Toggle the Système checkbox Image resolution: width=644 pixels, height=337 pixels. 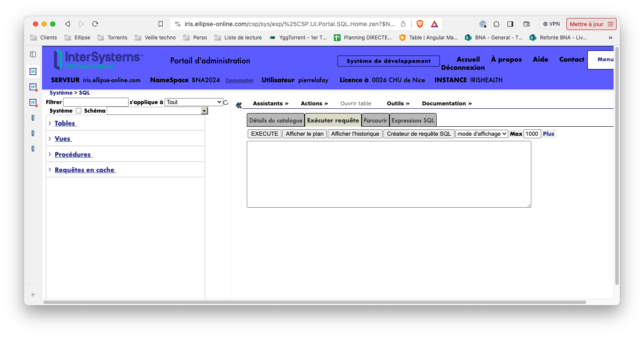click(x=78, y=111)
